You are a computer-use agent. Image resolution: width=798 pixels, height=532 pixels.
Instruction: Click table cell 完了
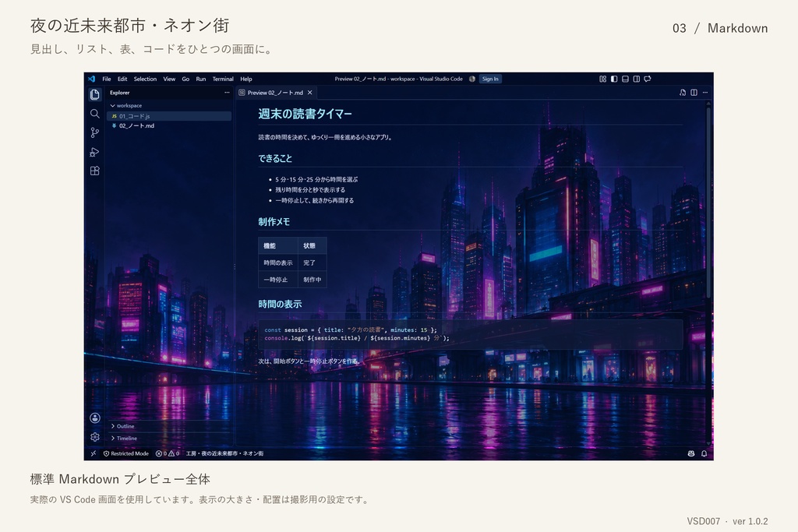[312, 263]
